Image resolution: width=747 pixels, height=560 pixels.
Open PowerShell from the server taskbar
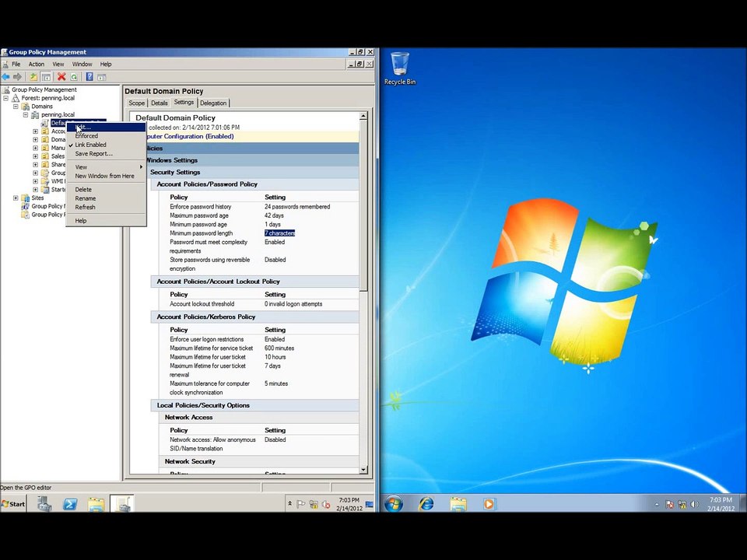[70, 504]
